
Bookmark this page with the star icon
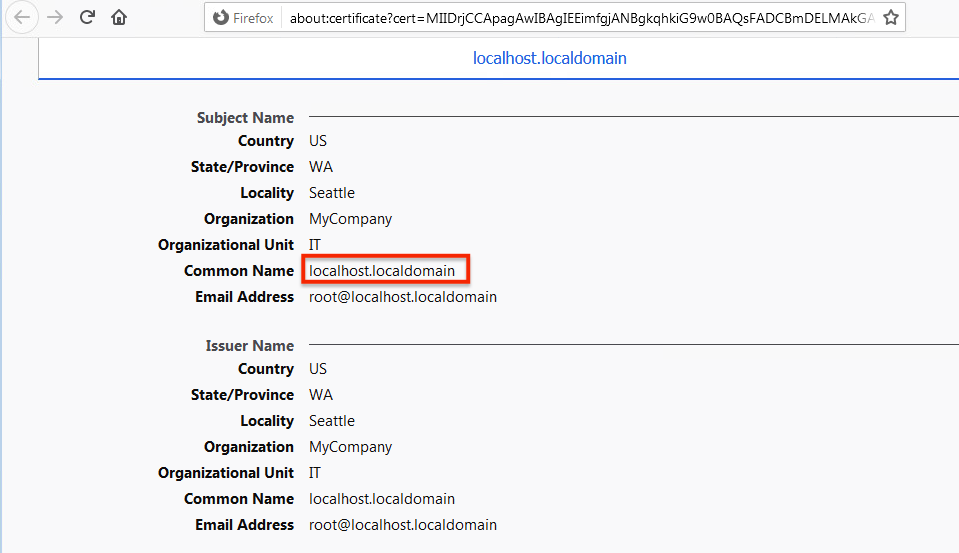tap(890, 18)
